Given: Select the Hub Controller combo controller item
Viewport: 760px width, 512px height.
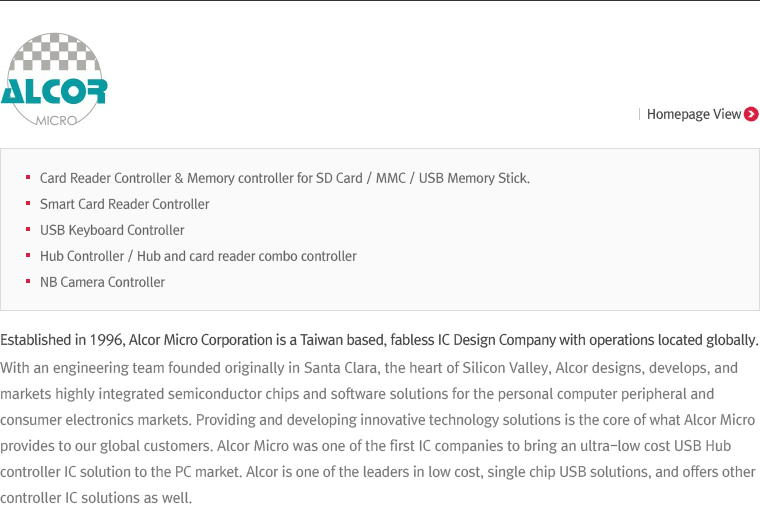Looking at the screenshot, I should click(198, 256).
